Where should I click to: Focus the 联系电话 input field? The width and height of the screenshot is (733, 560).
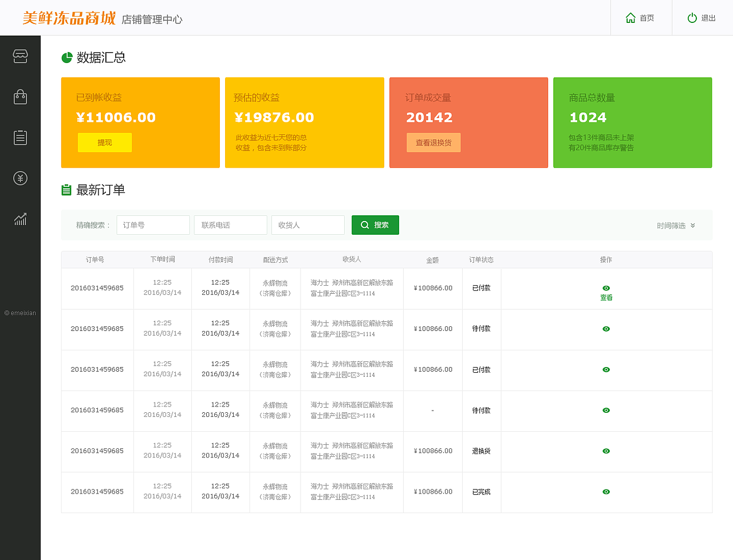[231, 225]
